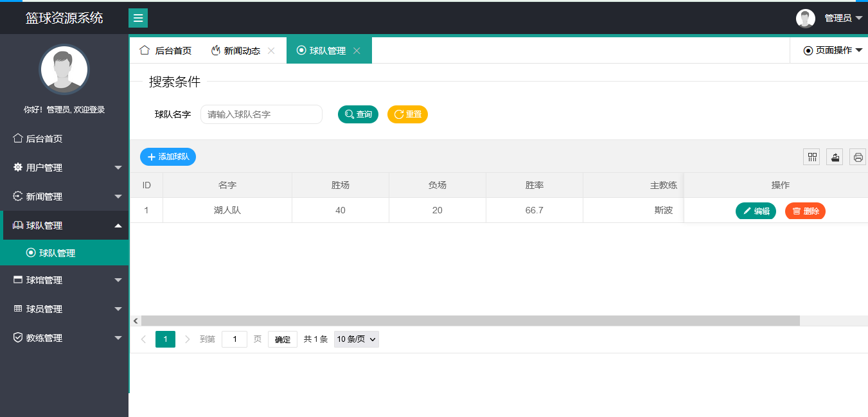Click the 查询 search button
The height and width of the screenshot is (417, 868).
pyautogui.click(x=358, y=114)
